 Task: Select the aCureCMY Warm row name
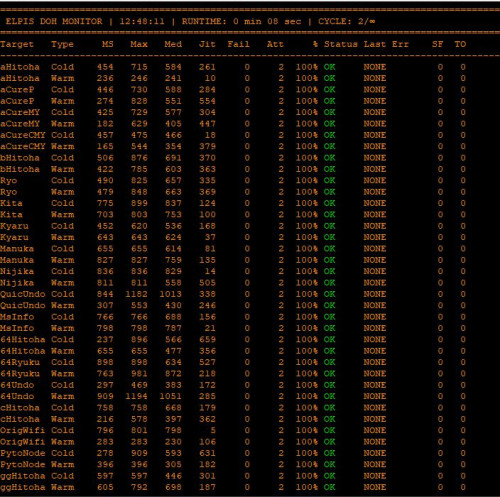click(x=23, y=147)
